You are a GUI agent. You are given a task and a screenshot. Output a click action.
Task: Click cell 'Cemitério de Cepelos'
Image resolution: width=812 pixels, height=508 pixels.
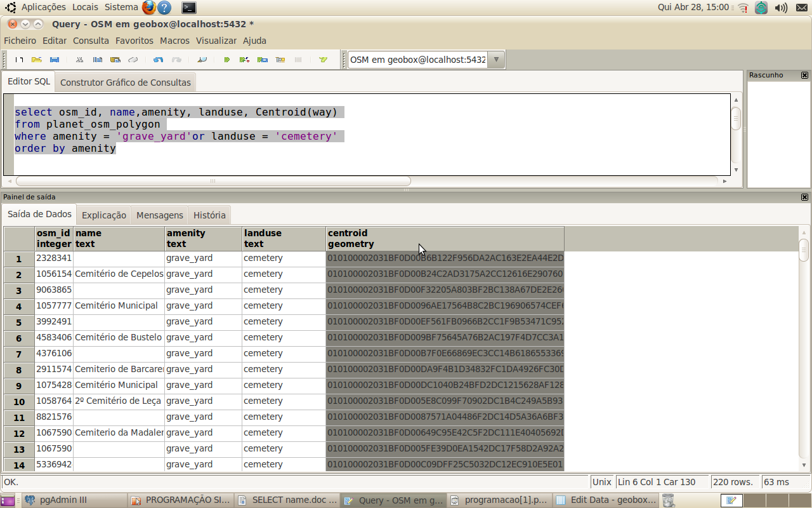119,274
